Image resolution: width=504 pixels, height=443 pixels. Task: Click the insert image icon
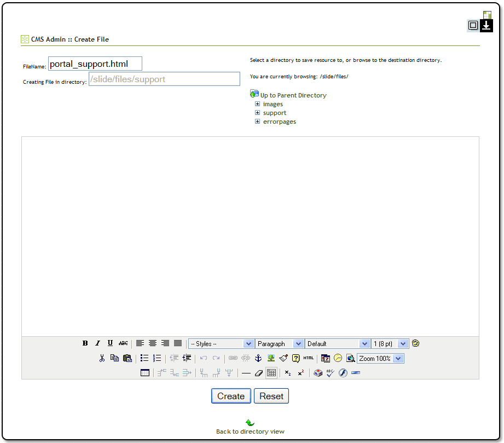point(271,358)
